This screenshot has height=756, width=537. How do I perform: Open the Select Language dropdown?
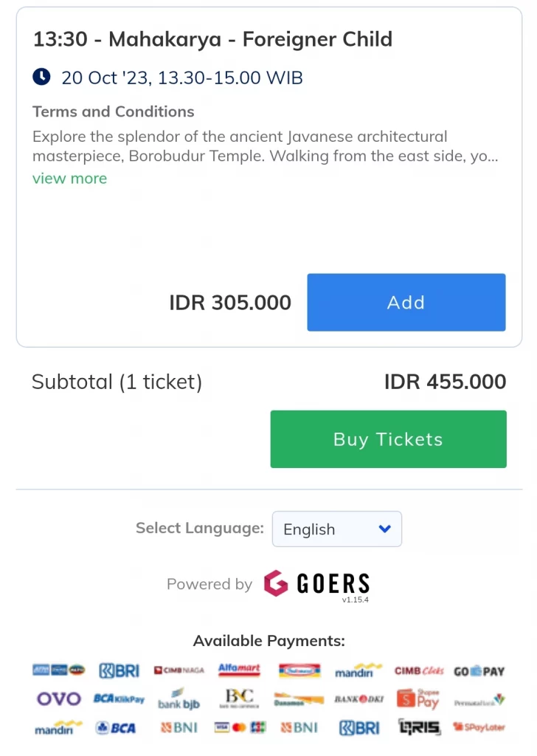[336, 529]
